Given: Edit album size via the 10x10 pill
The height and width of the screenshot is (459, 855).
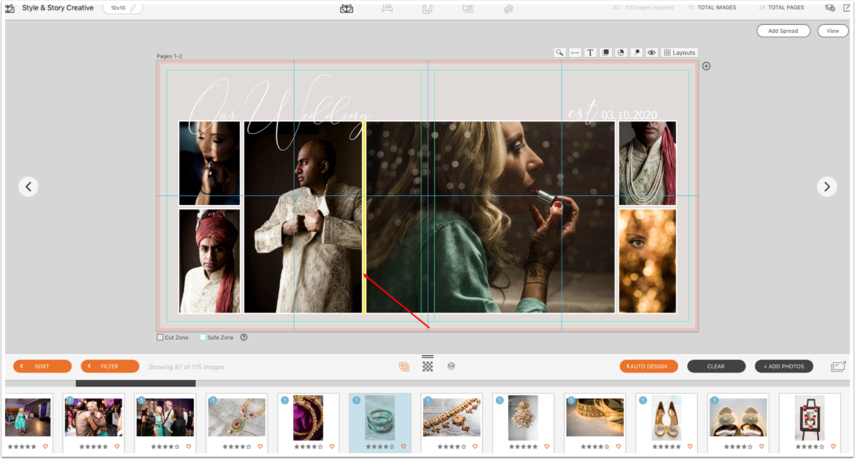Looking at the screenshot, I should 123,8.
